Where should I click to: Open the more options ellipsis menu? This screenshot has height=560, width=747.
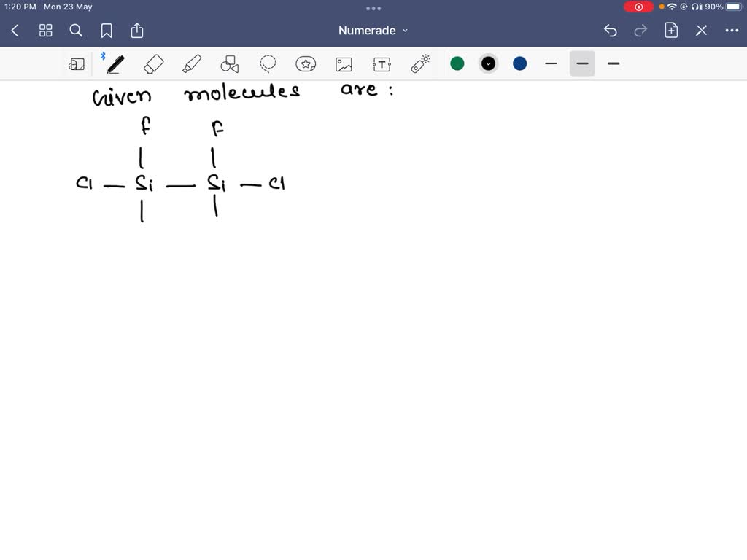(x=732, y=30)
